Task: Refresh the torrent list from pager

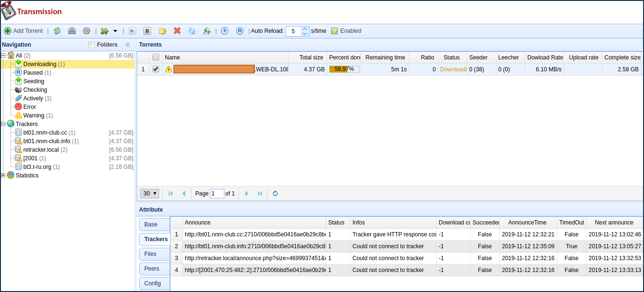Action: point(275,194)
